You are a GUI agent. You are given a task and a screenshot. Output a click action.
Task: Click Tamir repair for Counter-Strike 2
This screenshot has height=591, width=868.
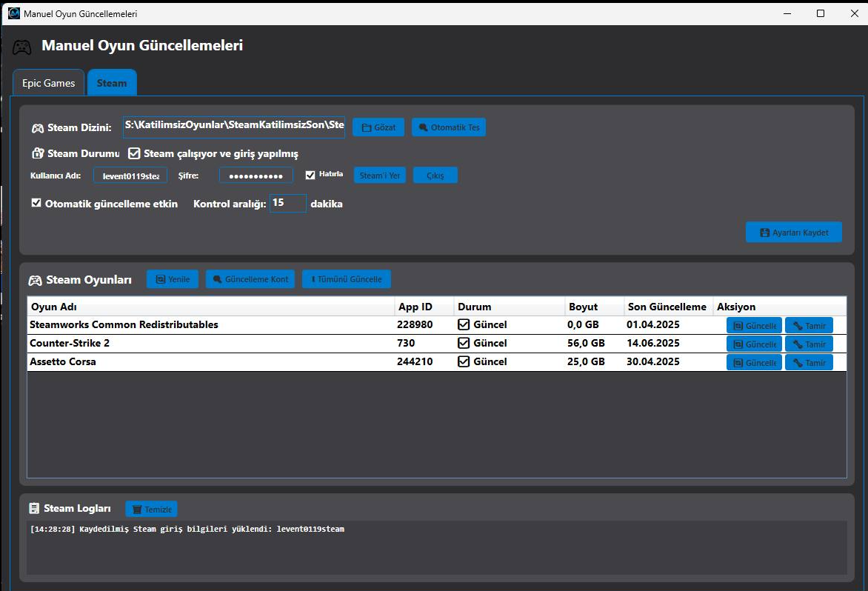809,344
